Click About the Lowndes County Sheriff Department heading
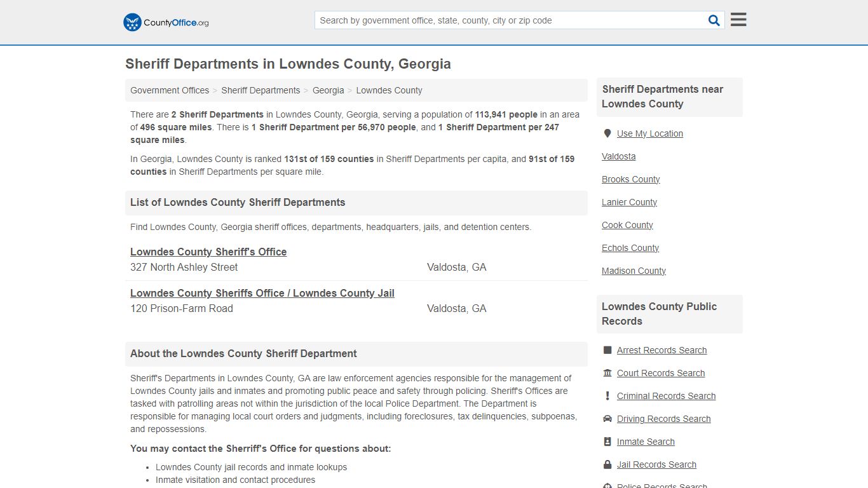The image size is (868, 488). tap(243, 354)
